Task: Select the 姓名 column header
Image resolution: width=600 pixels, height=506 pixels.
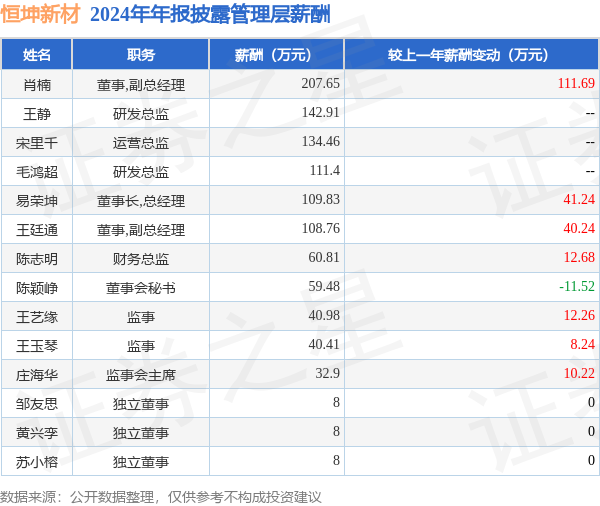Action: click(37, 55)
